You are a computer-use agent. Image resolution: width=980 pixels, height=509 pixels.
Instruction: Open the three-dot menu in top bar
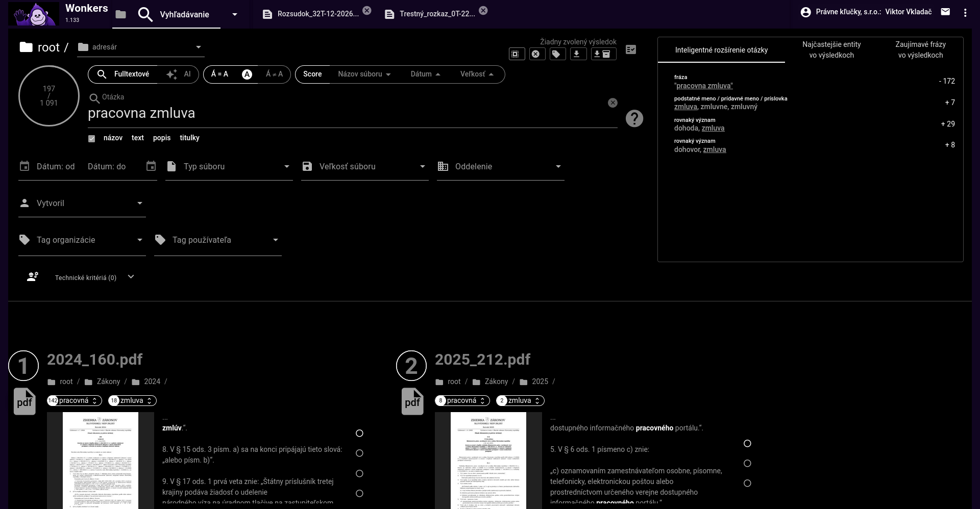965,13
